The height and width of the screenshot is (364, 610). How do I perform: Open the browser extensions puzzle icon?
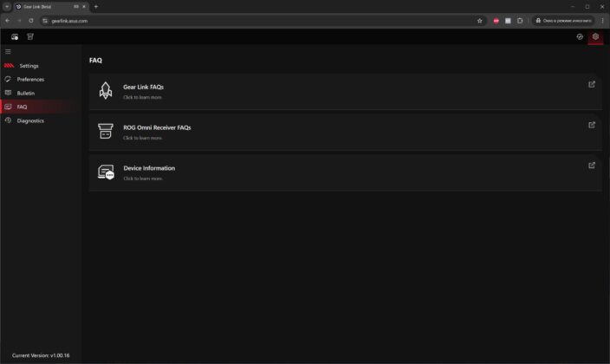click(x=520, y=21)
